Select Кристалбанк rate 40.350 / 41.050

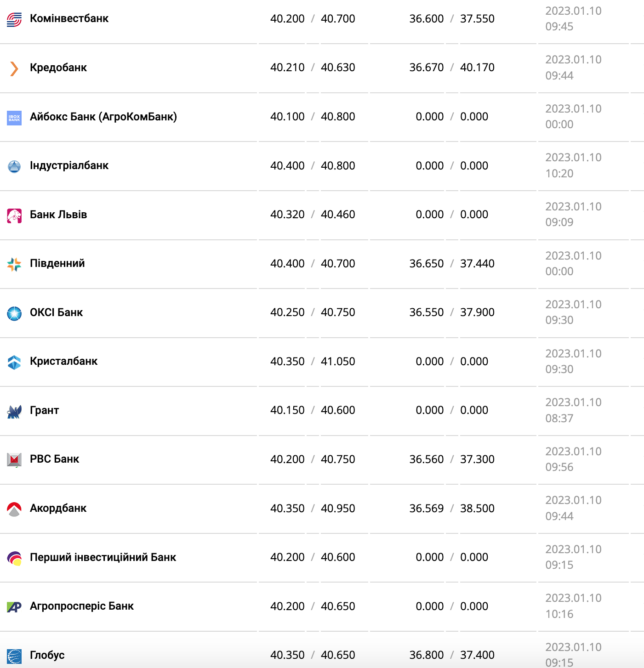pyautogui.click(x=313, y=362)
